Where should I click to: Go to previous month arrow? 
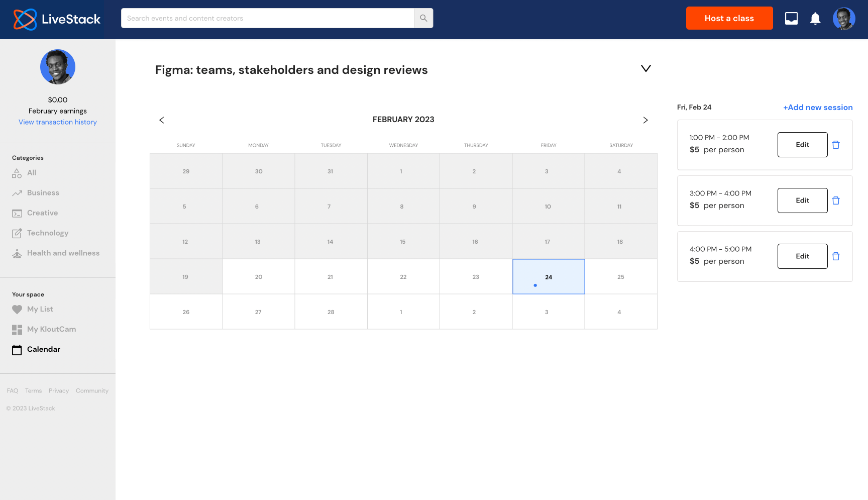tap(162, 120)
